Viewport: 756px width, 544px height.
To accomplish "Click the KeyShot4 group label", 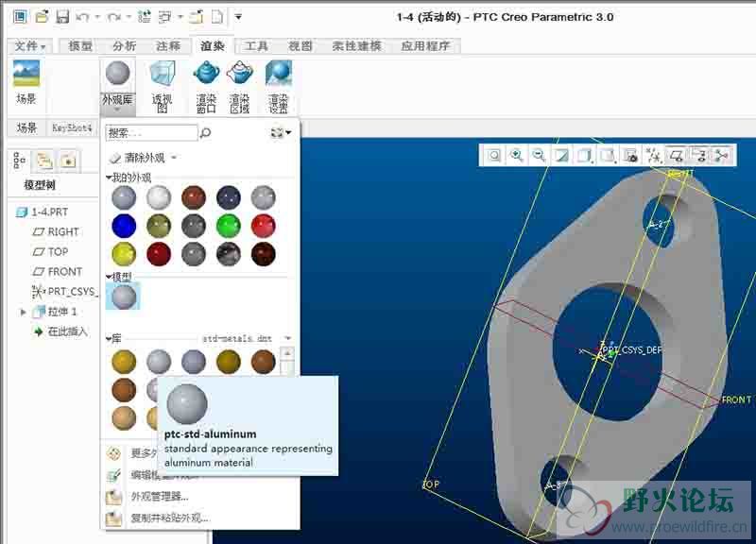I will (x=72, y=128).
